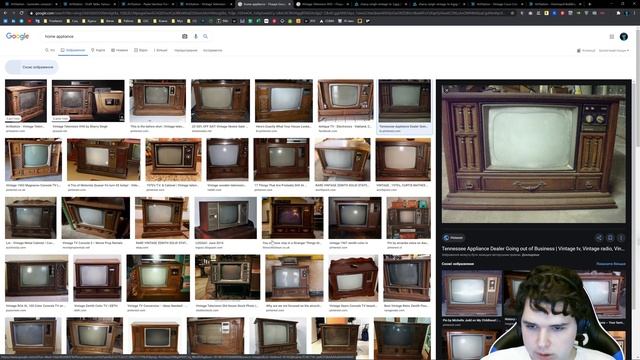The height and width of the screenshot is (360, 640).
Task: Save previewed image to collection
Action: [610, 238]
